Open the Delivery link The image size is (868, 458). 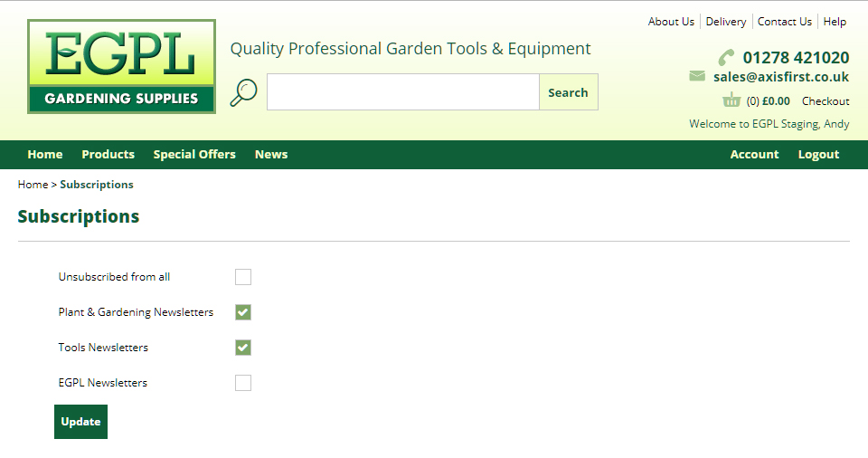coord(726,22)
